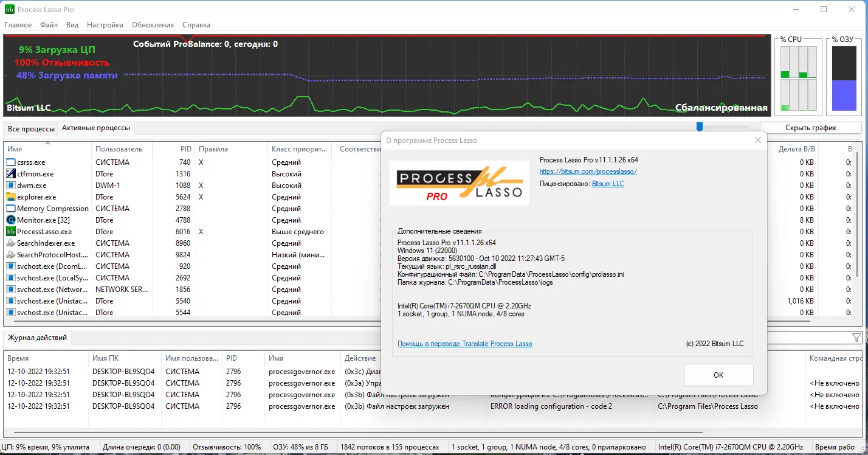Select the csrss.exe process icon

pyautogui.click(x=11, y=162)
